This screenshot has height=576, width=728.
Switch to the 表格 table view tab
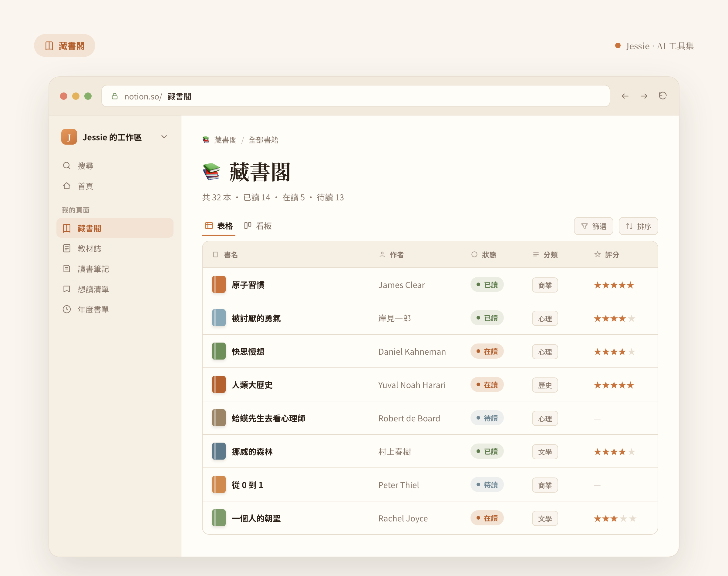[219, 226]
